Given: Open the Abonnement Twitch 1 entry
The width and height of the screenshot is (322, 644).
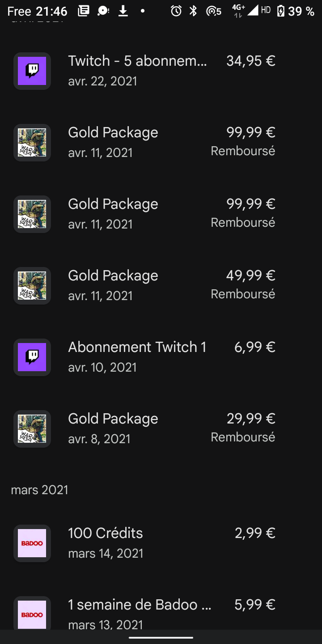Looking at the screenshot, I should [161, 357].
